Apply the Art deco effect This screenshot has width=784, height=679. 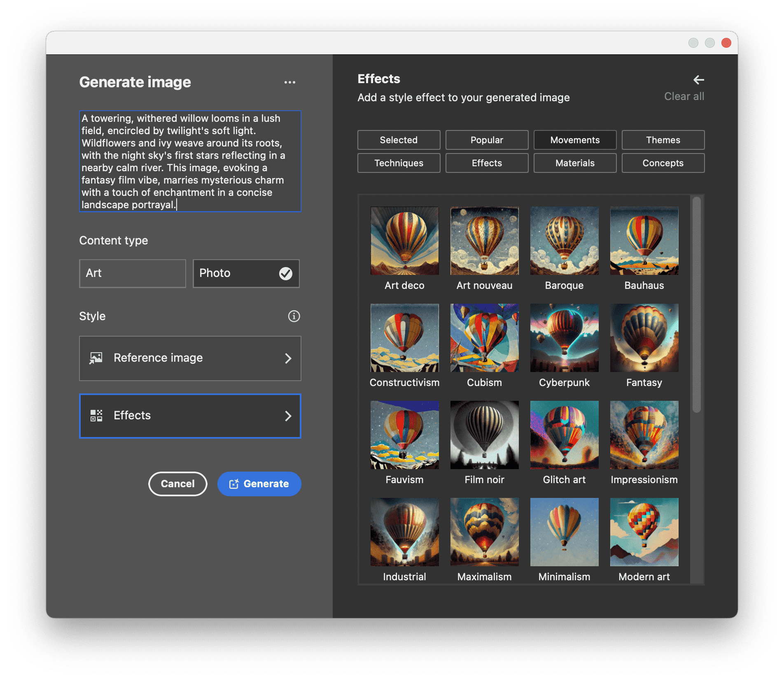tap(404, 241)
